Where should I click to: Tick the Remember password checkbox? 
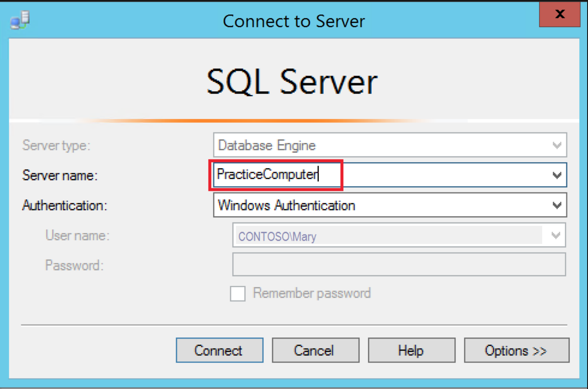238,294
